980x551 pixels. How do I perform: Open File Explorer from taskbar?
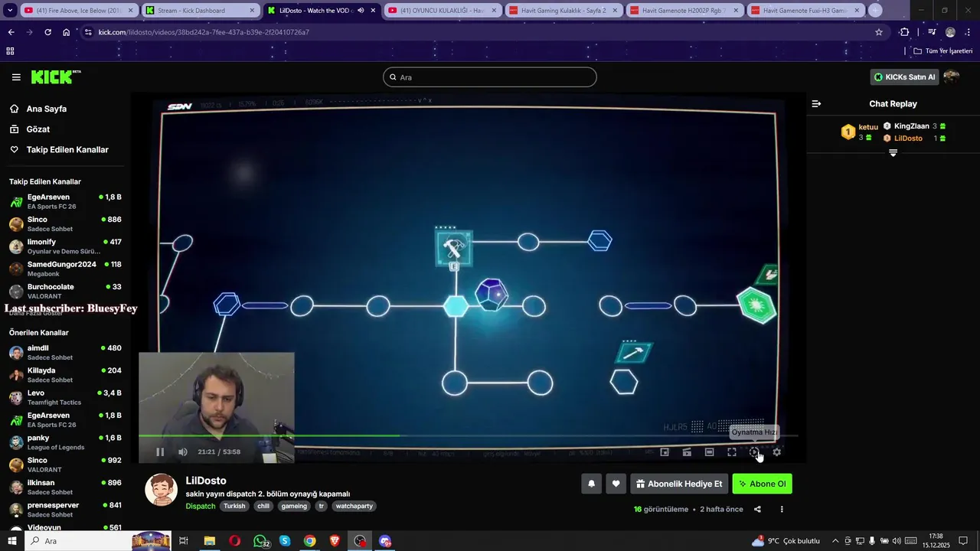point(209,541)
